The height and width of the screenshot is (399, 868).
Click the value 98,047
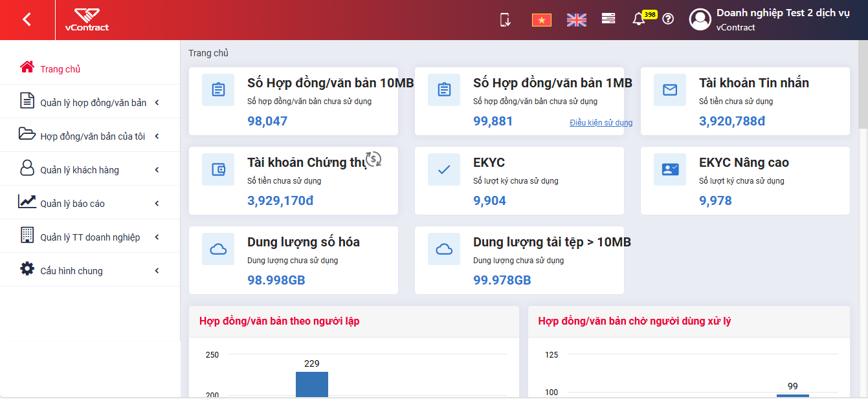point(267,121)
